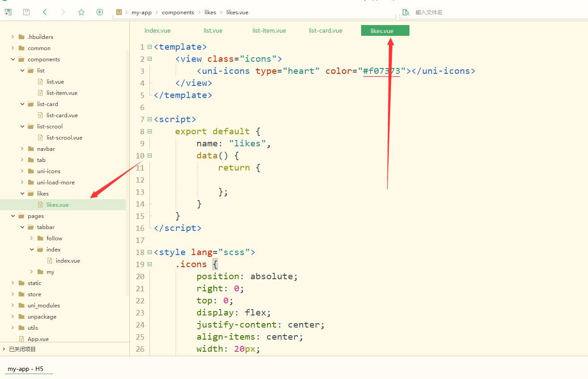The height and width of the screenshot is (379, 588).
Task: Click likes.vue in the breadcrumb
Action: click(237, 13)
